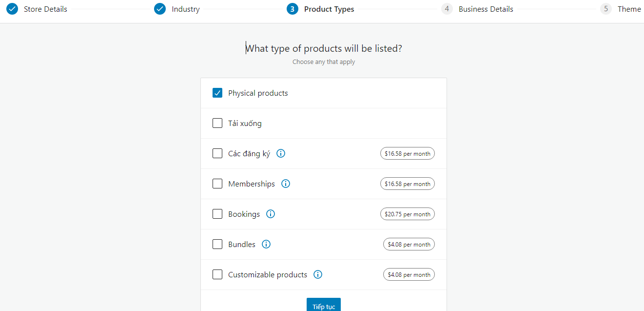The height and width of the screenshot is (311, 644).
Task: Click info icon beside Memberships
Action: coord(286,184)
